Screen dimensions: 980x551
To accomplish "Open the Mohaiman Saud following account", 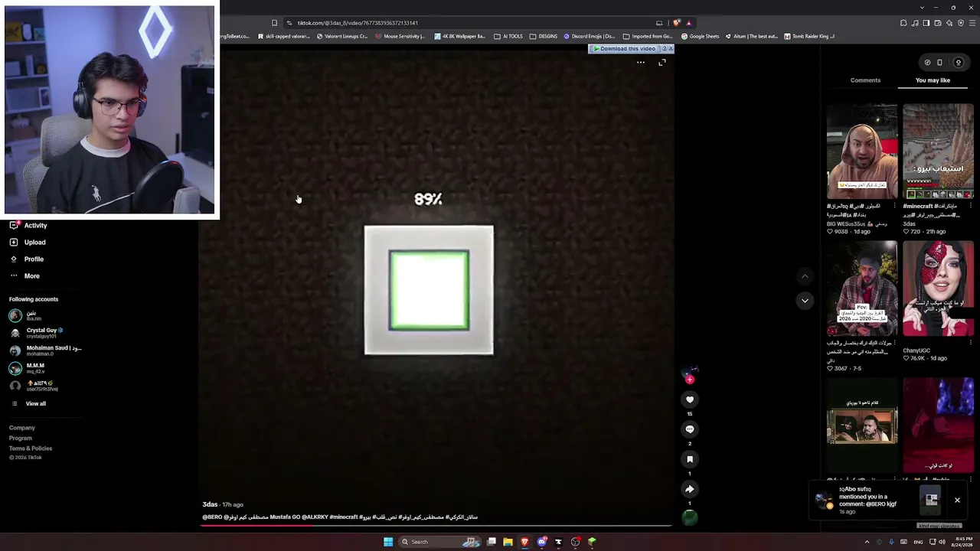I will point(45,350).
